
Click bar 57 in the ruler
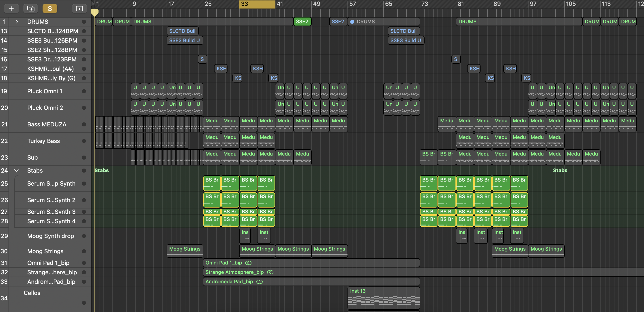[x=352, y=4]
